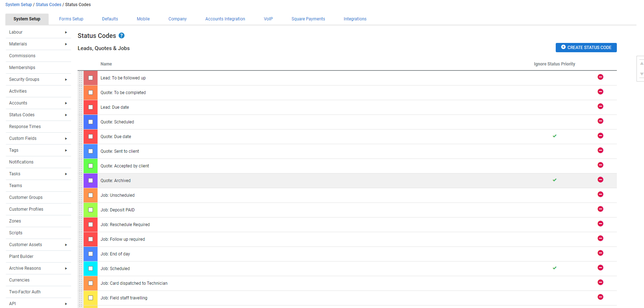
Task: Tick the checkbox for 'Quote: To be completed'
Action: click(90, 93)
